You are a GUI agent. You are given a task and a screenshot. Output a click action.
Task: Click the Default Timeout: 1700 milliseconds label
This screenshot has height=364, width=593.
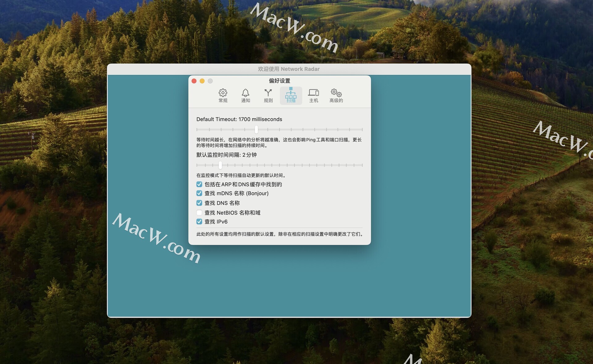click(x=239, y=119)
